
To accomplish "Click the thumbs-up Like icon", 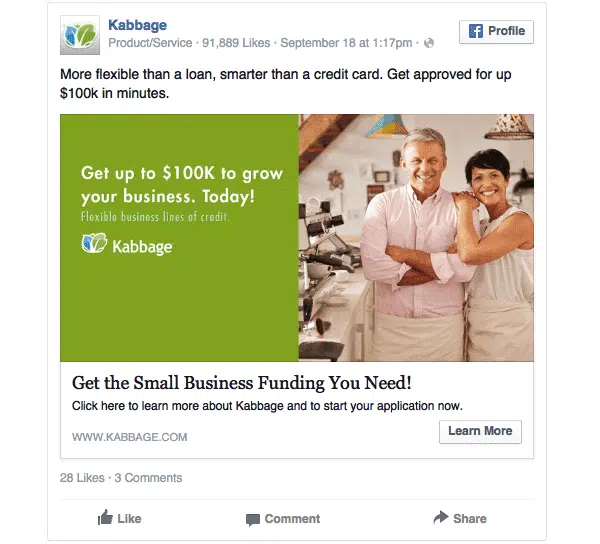I will [x=105, y=518].
